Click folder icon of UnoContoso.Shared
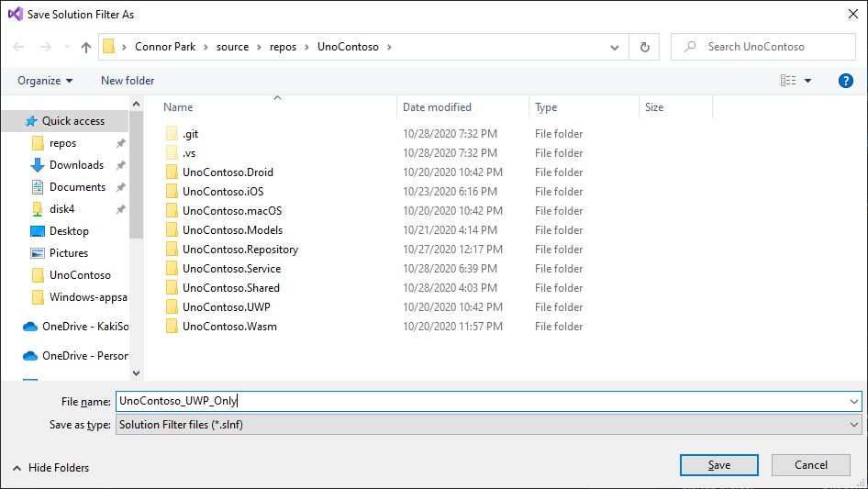Viewport: 868px width, 489px height. [172, 288]
